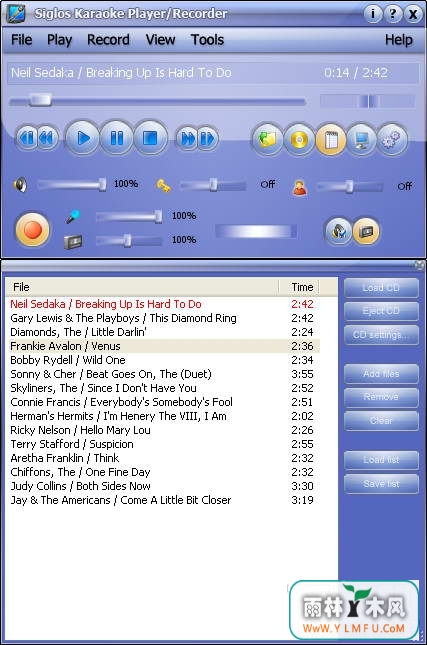Open the Play menu
The image size is (427, 645).
click(x=59, y=40)
